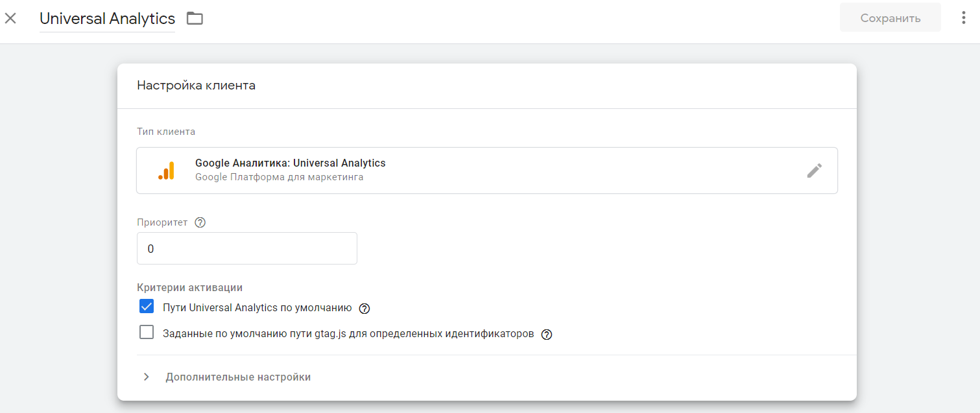Click the Google Analytics logo on the card
This screenshot has height=413, width=980.
[165, 170]
